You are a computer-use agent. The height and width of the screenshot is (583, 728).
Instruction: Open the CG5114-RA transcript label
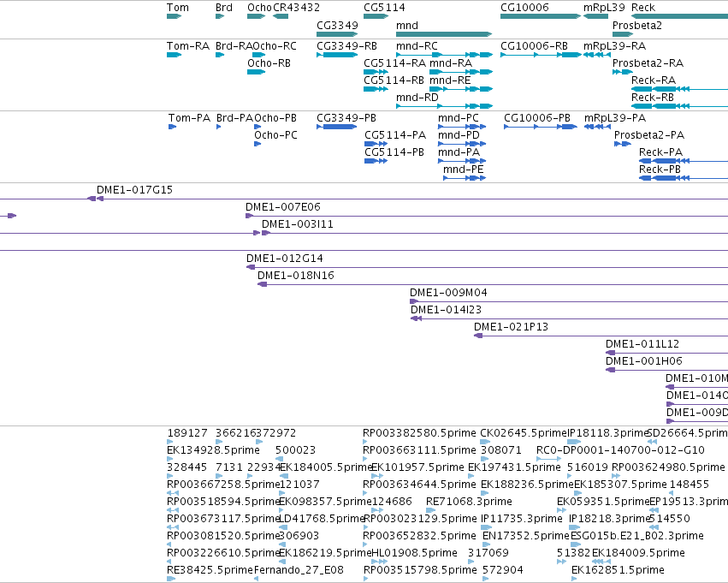394,63
